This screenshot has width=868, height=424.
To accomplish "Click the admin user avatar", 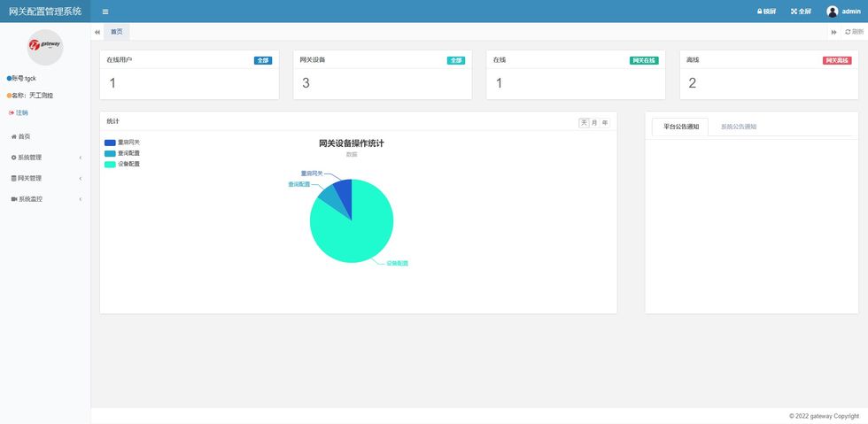I will [x=832, y=12].
